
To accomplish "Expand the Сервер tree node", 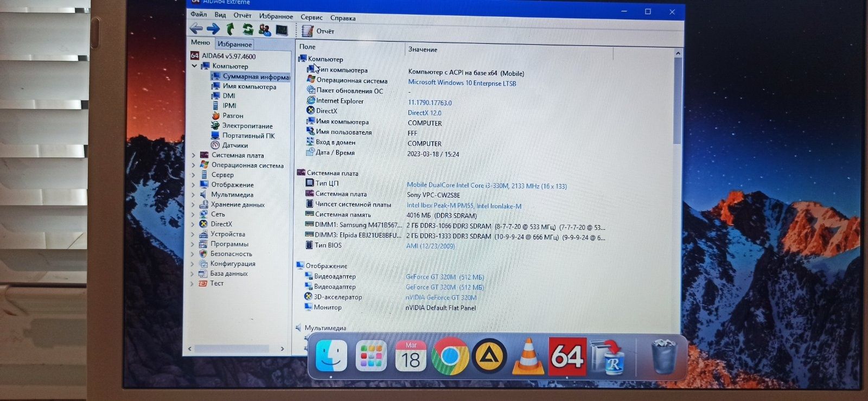I will pos(193,175).
